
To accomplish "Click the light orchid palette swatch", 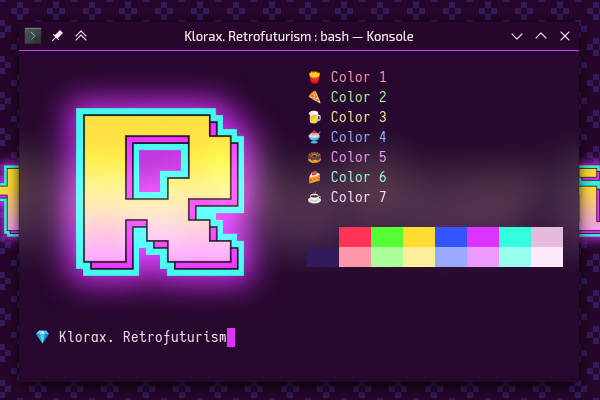I will pyautogui.click(x=483, y=257).
